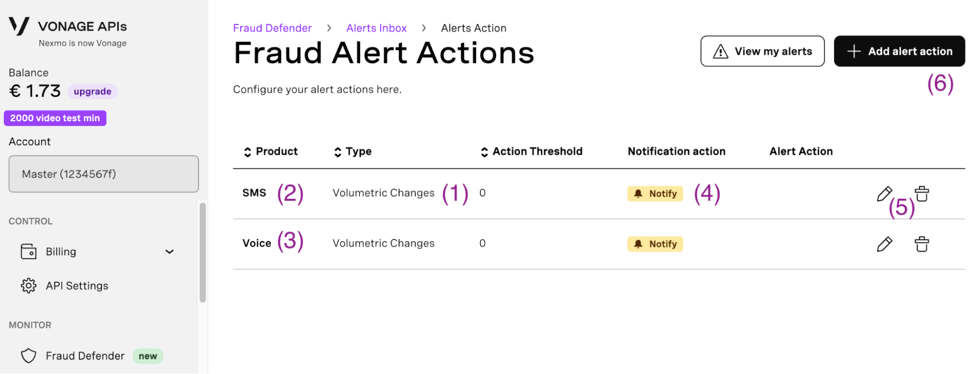Click the Notify badge on the SMS row

tap(655, 193)
